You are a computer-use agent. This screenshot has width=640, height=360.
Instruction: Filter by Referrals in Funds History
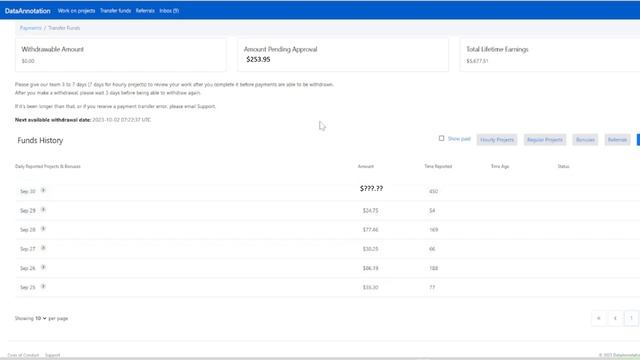coord(617,140)
